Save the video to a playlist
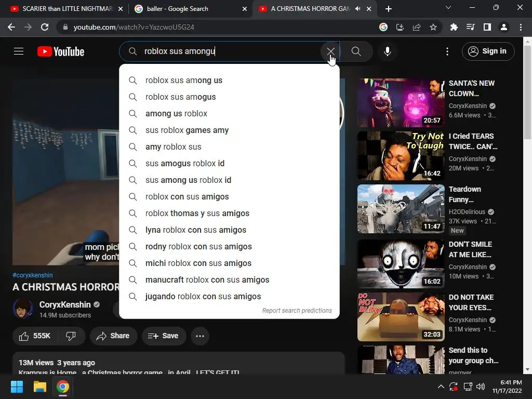The height and width of the screenshot is (399, 532). (x=164, y=336)
